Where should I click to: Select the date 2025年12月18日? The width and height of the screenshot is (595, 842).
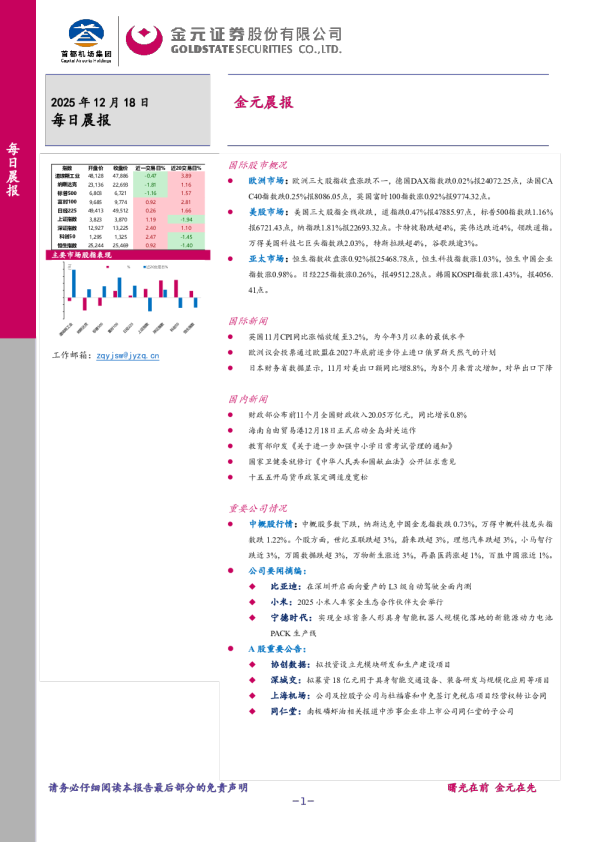click(100, 103)
